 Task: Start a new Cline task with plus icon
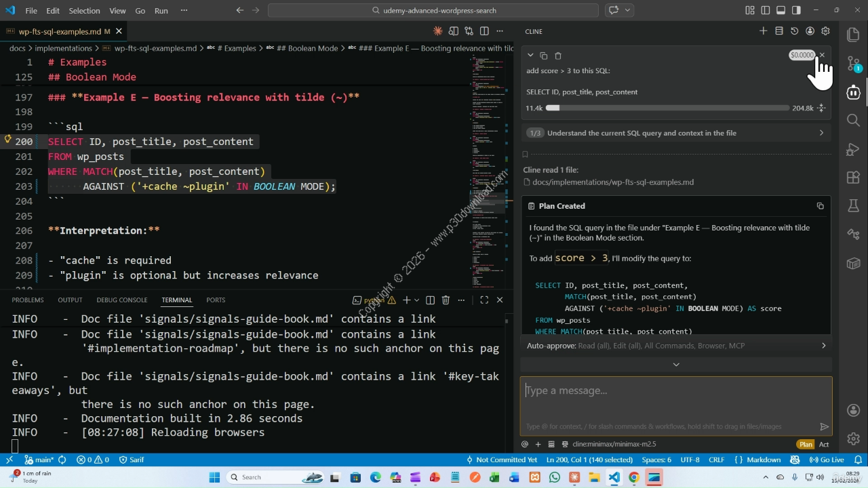[763, 31]
